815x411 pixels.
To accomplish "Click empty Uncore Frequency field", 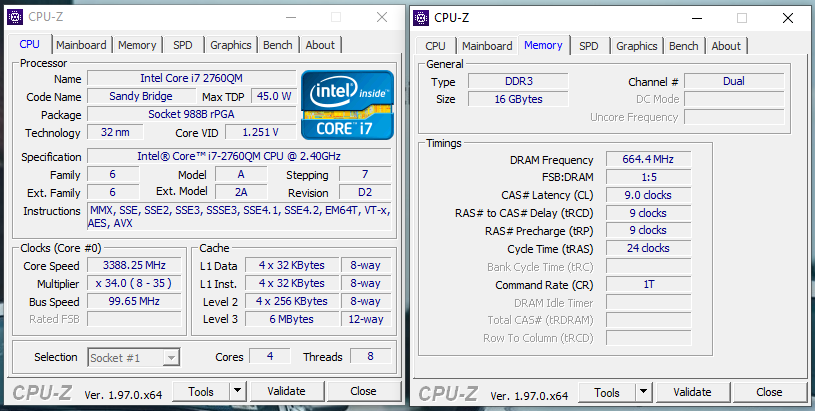I will click(x=734, y=117).
